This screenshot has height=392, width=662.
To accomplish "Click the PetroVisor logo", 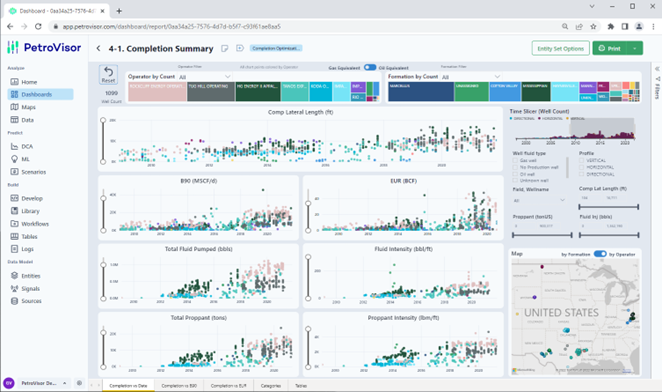I will tap(44, 47).
